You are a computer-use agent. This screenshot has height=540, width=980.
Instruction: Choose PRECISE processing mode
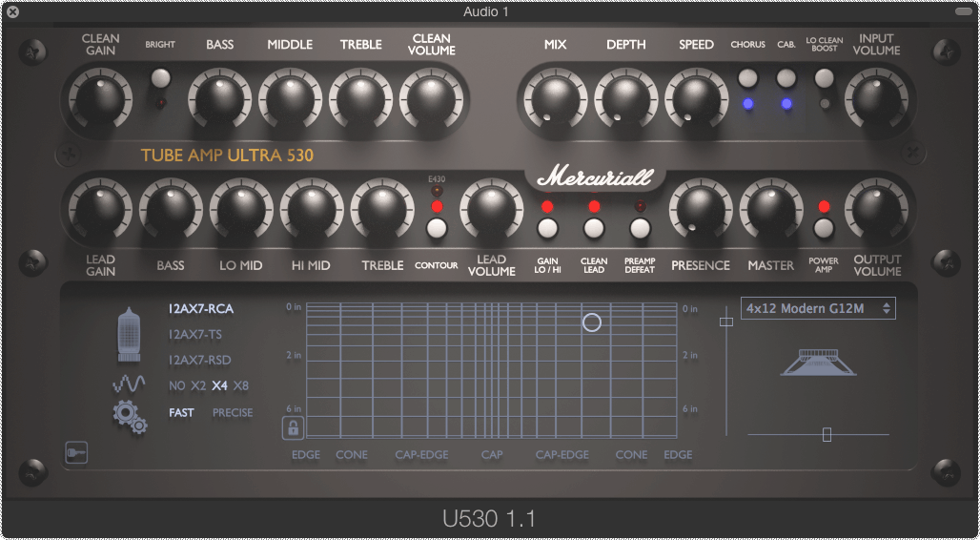pyautogui.click(x=233, y=412)
